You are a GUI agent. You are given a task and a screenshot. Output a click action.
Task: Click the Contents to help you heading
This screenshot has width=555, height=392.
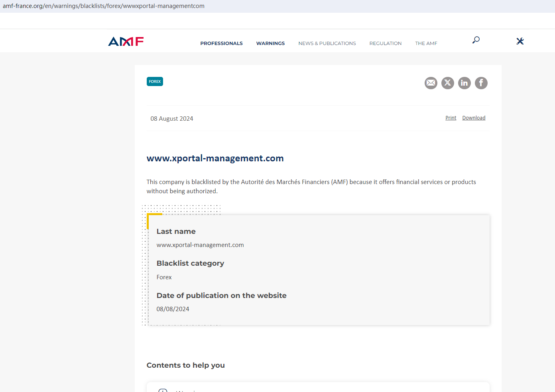(x=185, y=365)
